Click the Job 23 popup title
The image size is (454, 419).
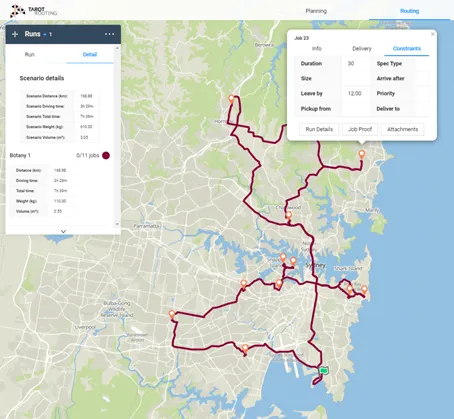(301, 38)
